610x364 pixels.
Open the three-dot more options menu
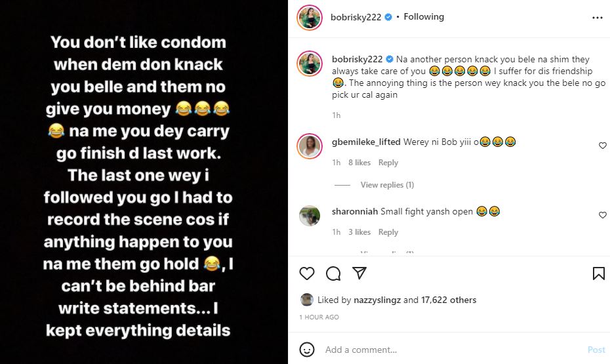[597, 18]
